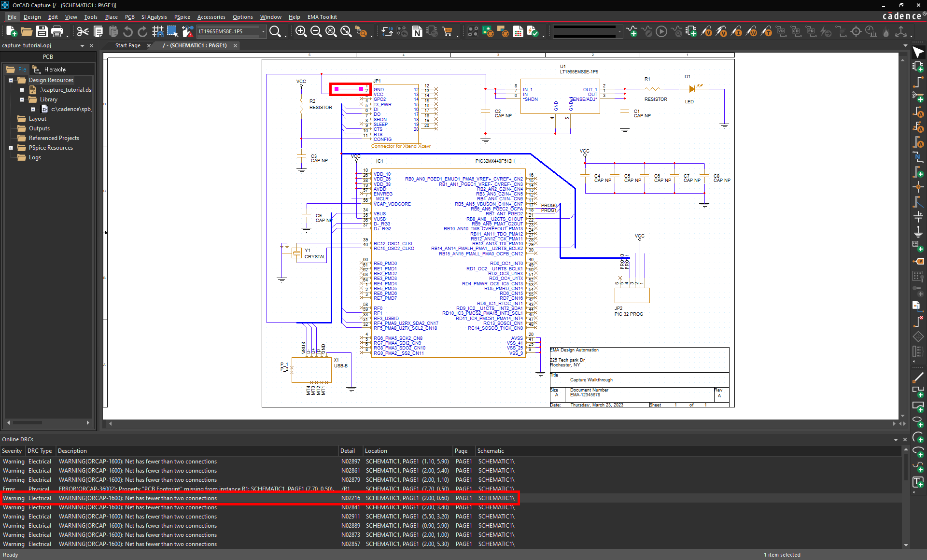Click the Print icon
Image resolution: width=927 pixels, height=560 pixels.
57,32
